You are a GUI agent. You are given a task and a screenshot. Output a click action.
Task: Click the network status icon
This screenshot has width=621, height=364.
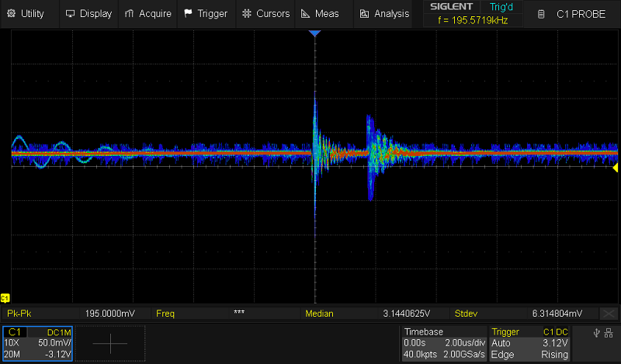609,334
